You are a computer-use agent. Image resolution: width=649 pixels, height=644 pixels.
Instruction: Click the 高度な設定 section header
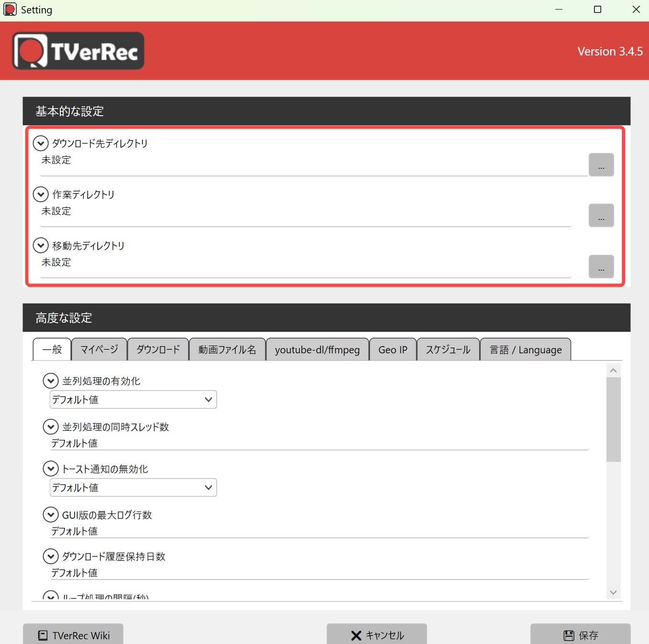[x=327, y=317]
